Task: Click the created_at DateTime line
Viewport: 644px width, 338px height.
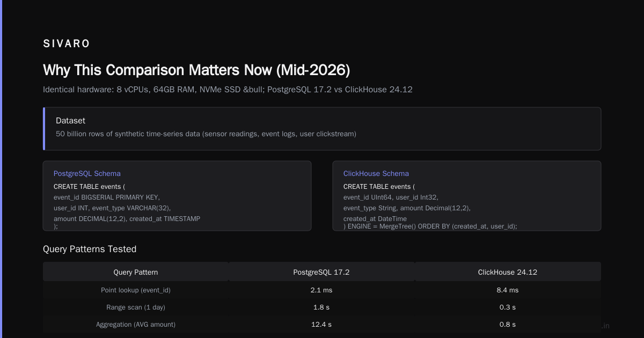Action: click(x=375, y=219)
